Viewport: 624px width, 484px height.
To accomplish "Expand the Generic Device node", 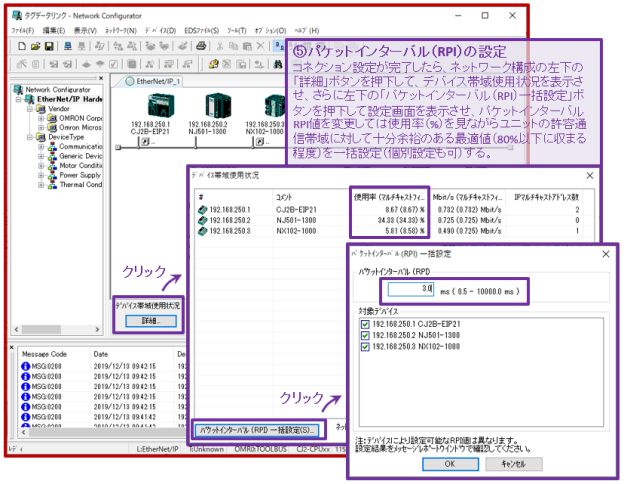I will click(x=41, y=156).
